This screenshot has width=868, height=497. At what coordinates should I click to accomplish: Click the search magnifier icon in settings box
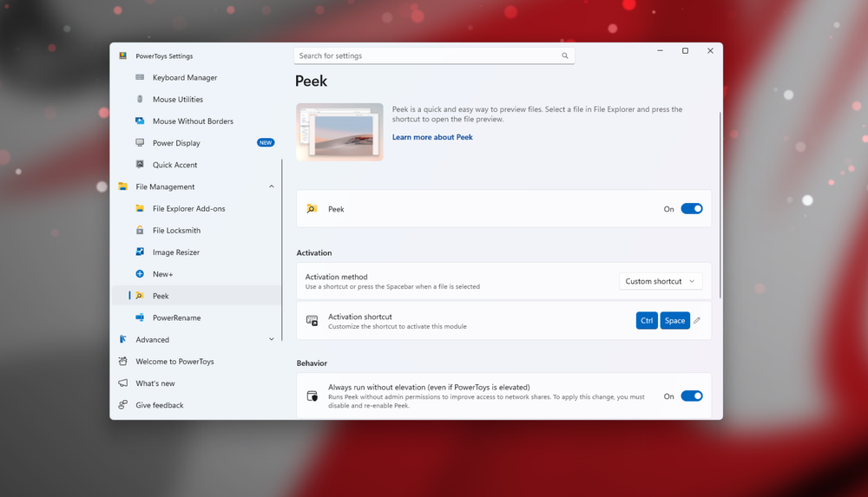pos(565,56)
